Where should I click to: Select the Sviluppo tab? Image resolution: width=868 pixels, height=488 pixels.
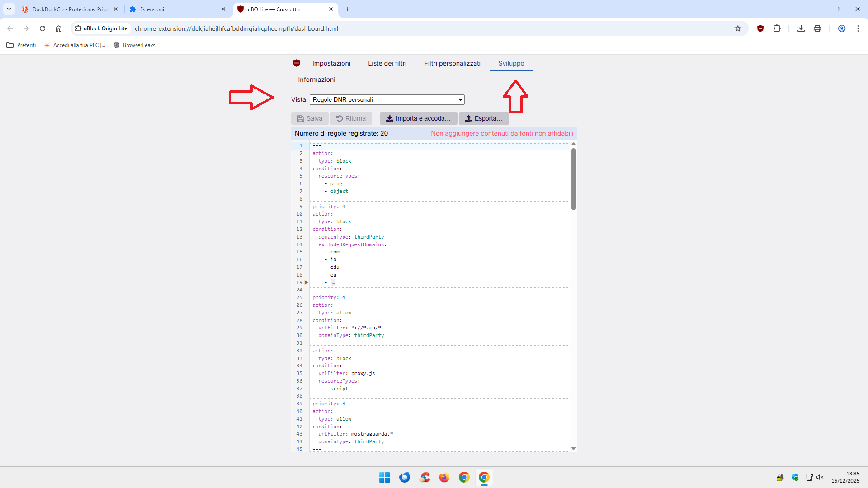511,63
